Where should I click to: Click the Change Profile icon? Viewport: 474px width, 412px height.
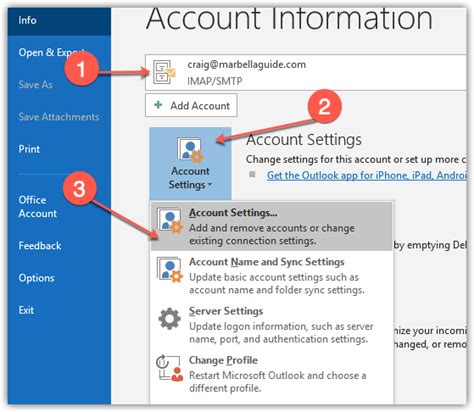click(x=170, y=368)
